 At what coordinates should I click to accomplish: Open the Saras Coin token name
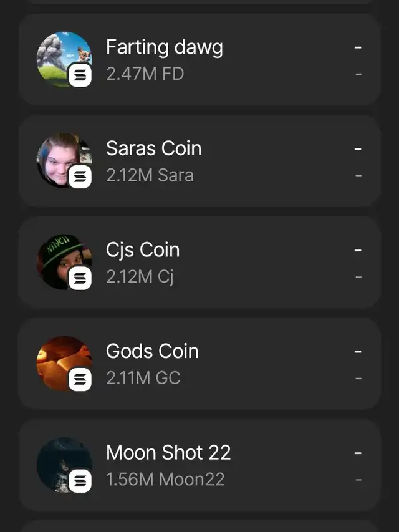click(153, 148)
